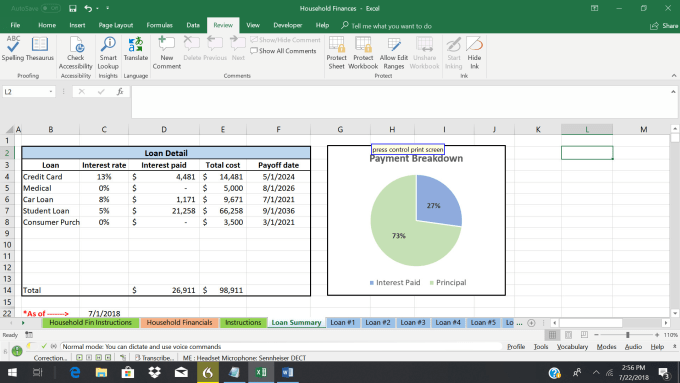Add a new sheet
This screenshot has height=383, width=680.
coord(531,323)
